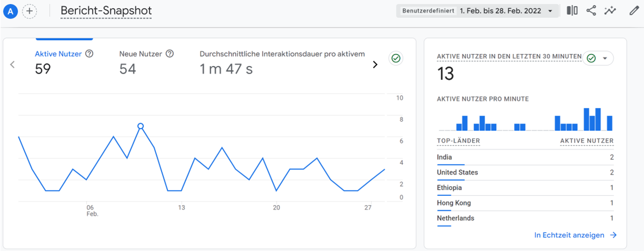
Task: Click the green check status icon beside metrics
Action: [x=396, y=59]
